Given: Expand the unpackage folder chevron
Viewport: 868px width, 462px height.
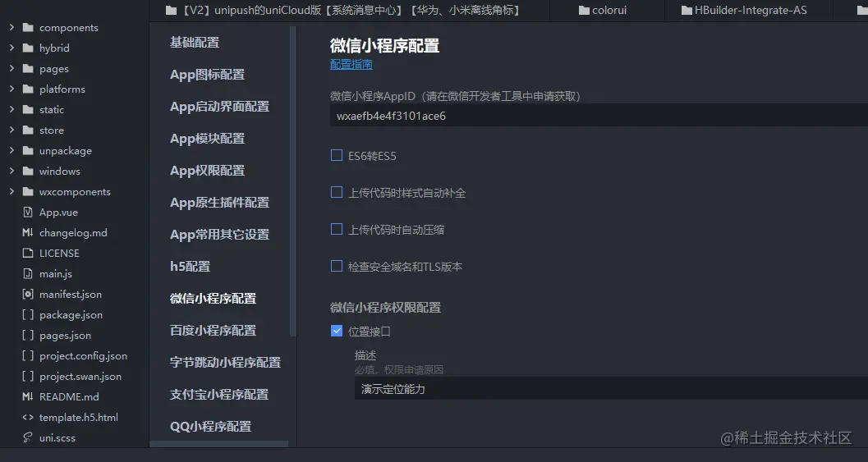Looking at the screenshot, I should tap(11, 150).
